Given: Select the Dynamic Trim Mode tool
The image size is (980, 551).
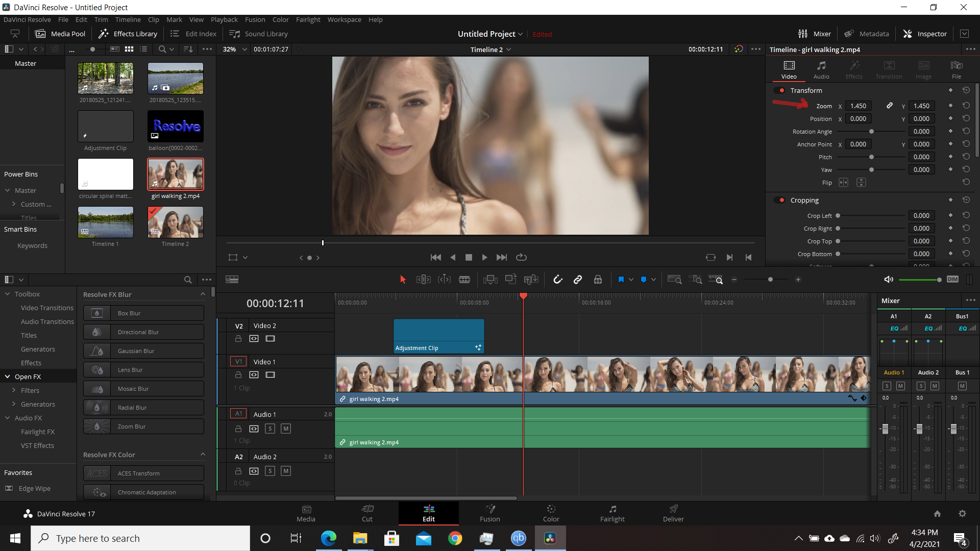Looking at the screenshot, I should [x=444, y=280].
